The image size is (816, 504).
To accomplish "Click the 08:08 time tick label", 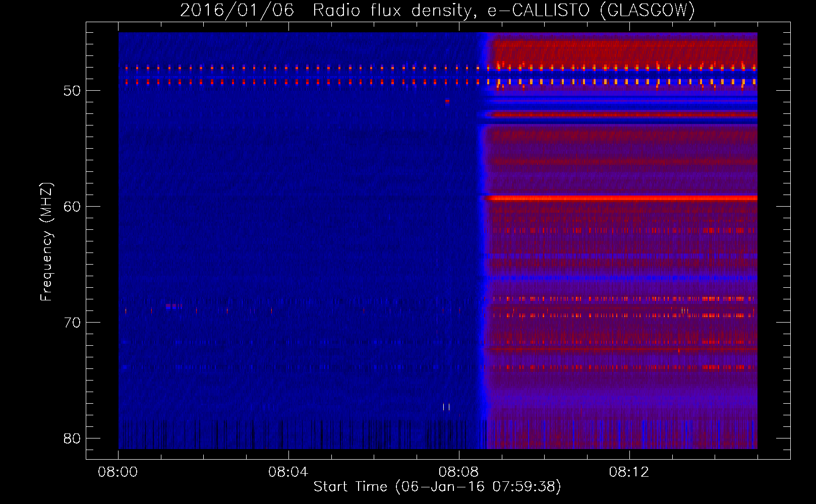I will tap(458, 472).
